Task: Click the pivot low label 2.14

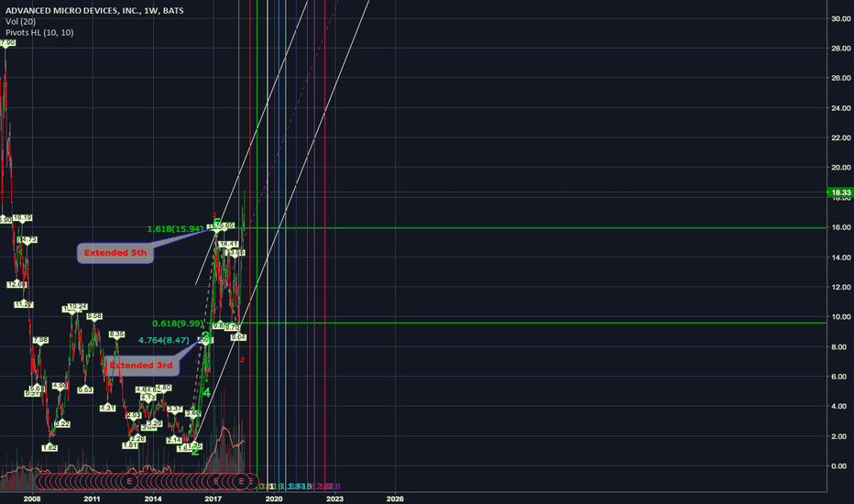Action: (174, 440)
